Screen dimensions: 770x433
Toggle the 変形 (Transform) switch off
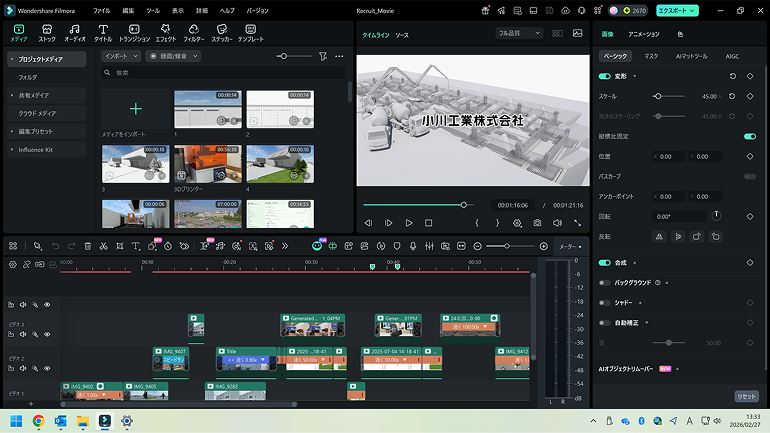(x=604, y=76)
